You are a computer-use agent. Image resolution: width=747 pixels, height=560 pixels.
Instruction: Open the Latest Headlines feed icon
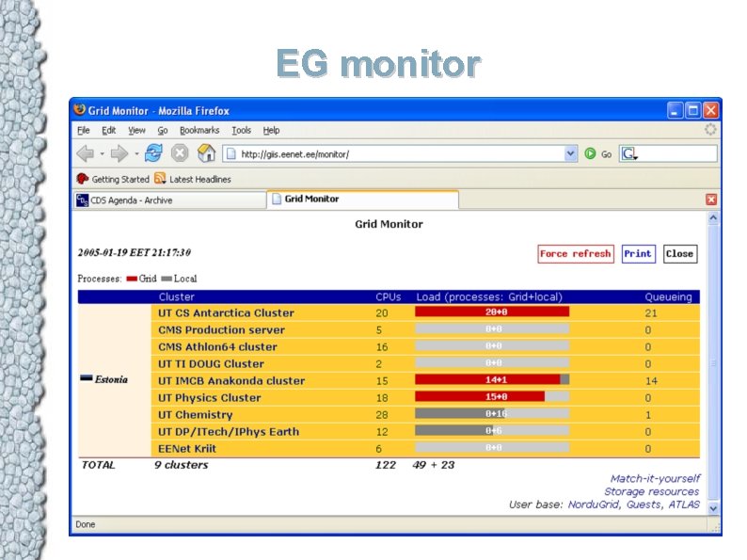160,178
